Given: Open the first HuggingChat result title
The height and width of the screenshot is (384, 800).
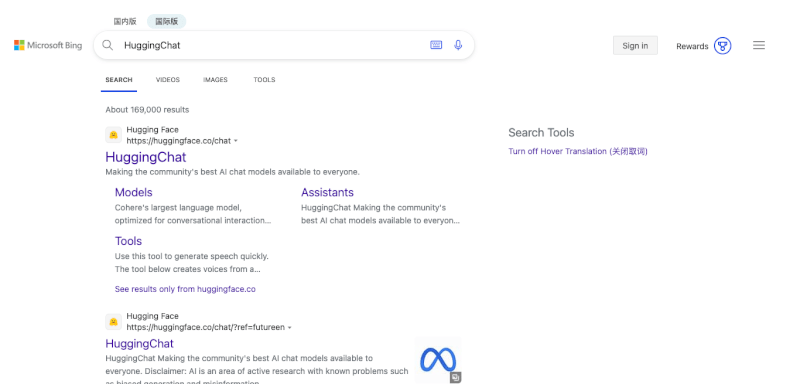Looking at the screenshot, I should [146, 157].
